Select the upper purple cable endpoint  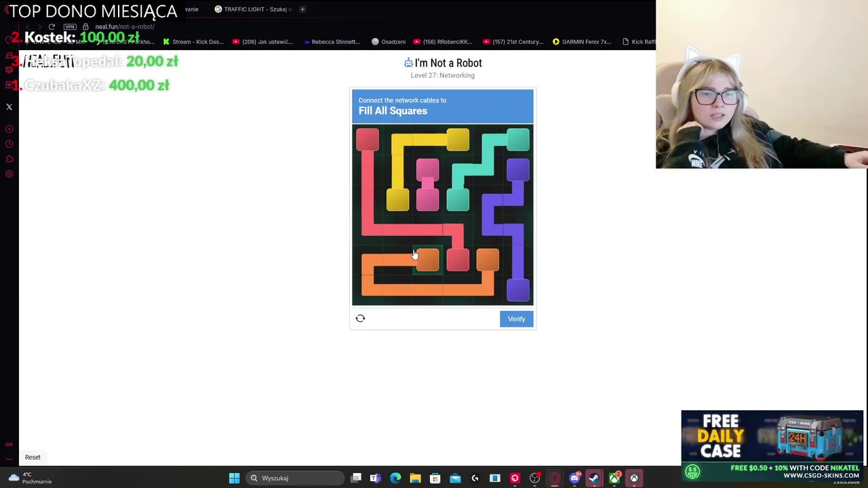518,169
